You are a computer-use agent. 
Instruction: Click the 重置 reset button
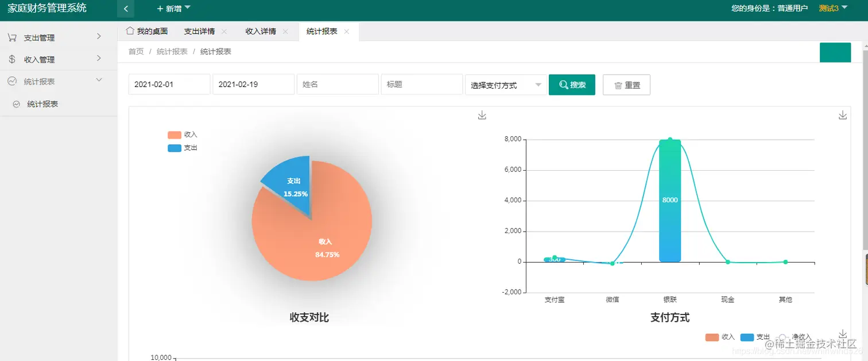(x=626, y=85)
